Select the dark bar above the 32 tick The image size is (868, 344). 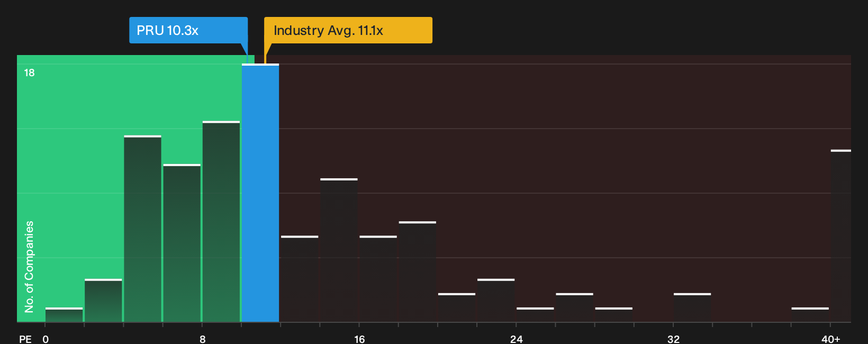(692, 307)
